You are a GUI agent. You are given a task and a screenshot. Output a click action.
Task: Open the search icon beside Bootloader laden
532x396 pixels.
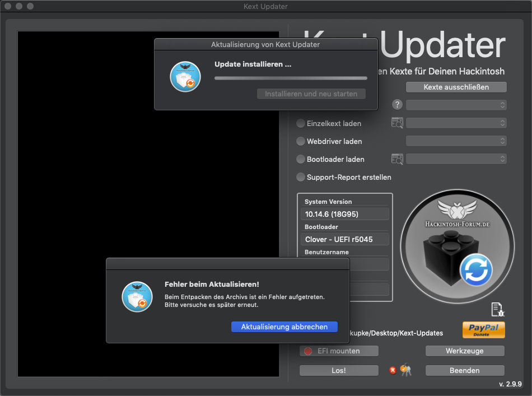pyautogui.click(x=397, y=159)
